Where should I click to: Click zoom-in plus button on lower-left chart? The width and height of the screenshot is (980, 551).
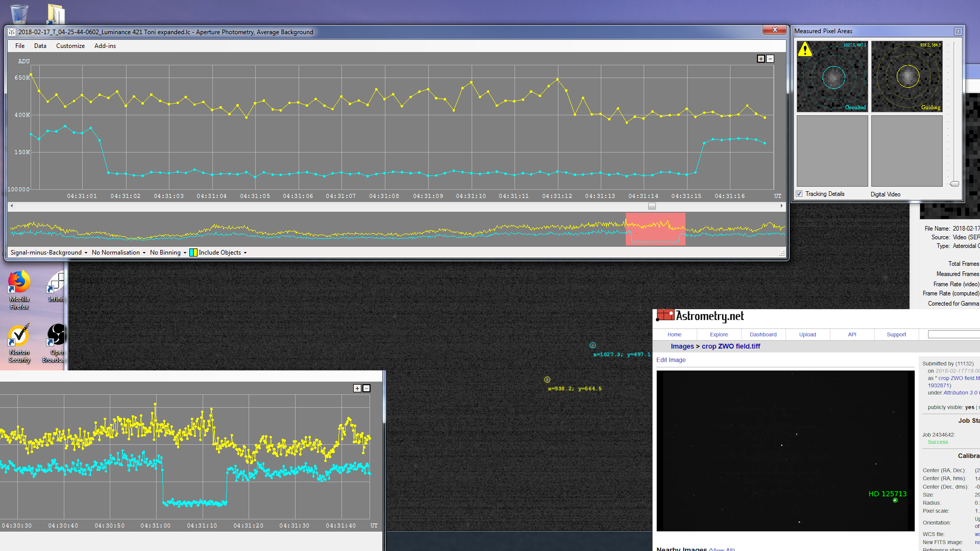pos(357,388)
